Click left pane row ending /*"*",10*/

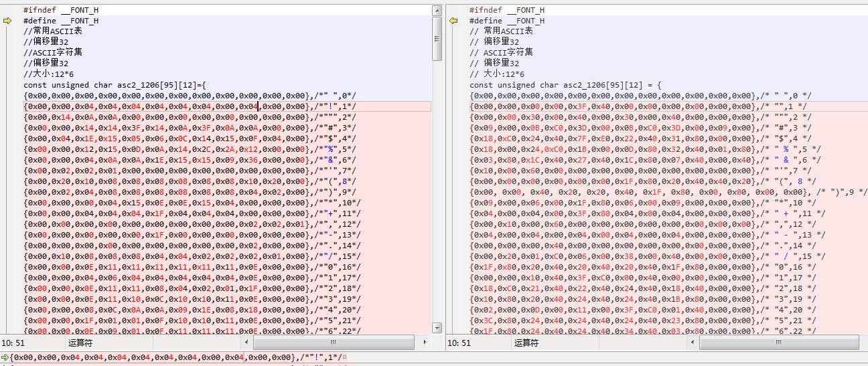[192, 203]
